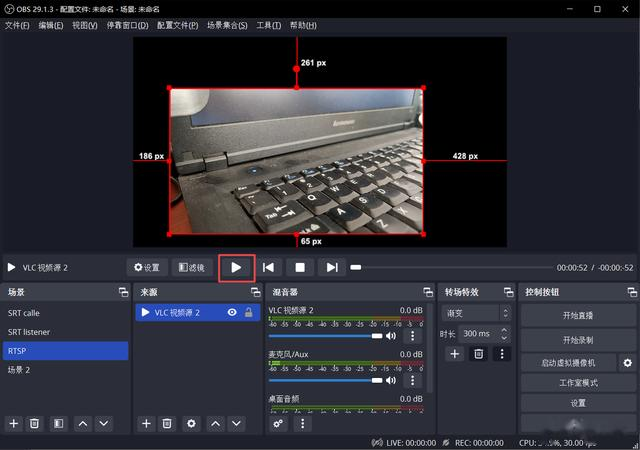Open the 文件(F) menu
640x450 pixels.
(17, 25)
